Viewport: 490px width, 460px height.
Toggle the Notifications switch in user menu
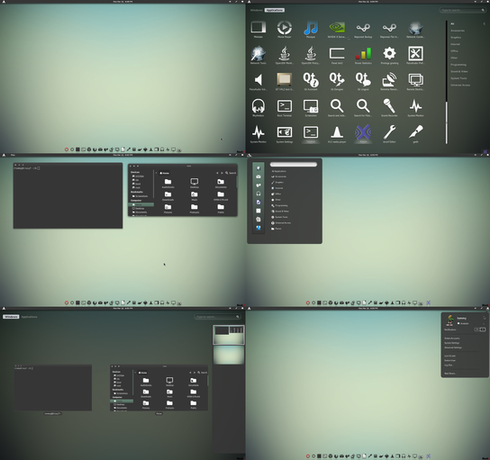pos(480,329)
